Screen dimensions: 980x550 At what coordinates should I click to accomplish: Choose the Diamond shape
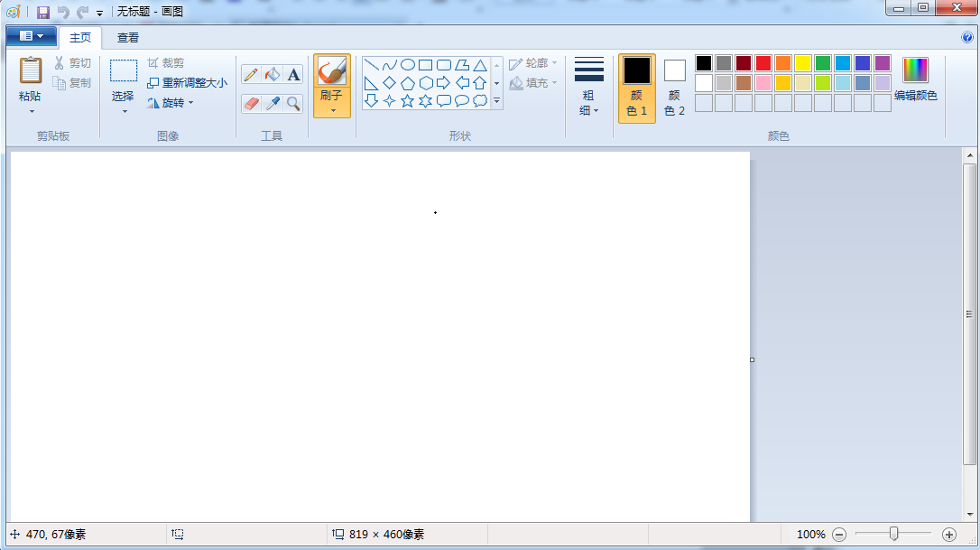[389, 83]
